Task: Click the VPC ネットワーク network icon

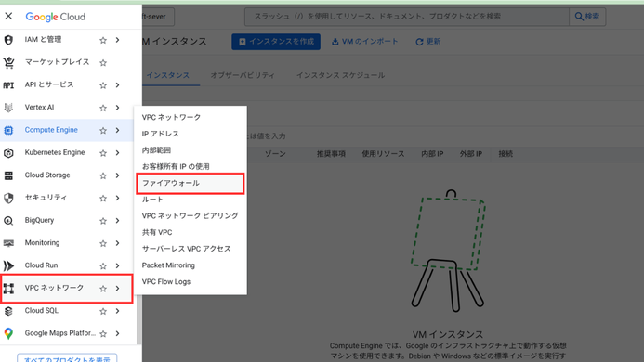Action: 8,288
